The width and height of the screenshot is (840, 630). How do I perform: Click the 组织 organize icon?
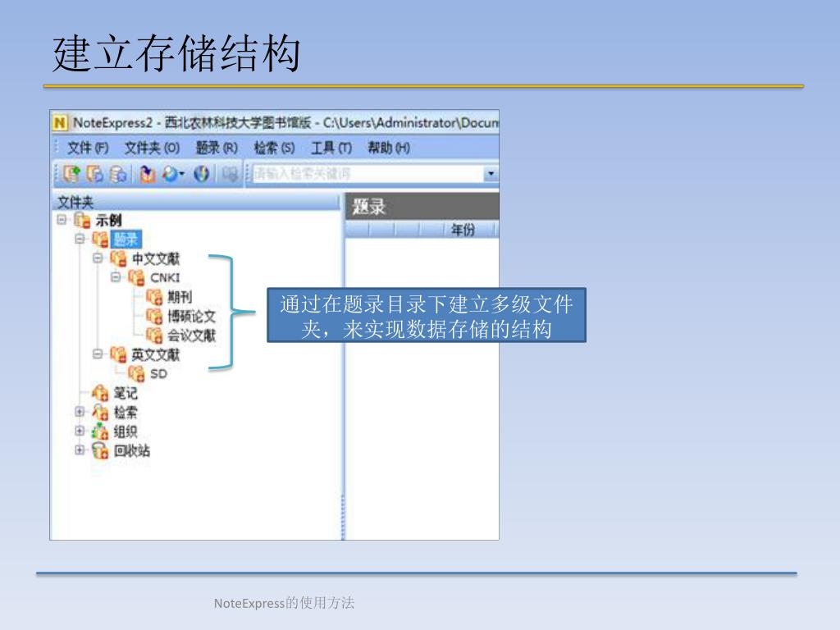point(100,431)
